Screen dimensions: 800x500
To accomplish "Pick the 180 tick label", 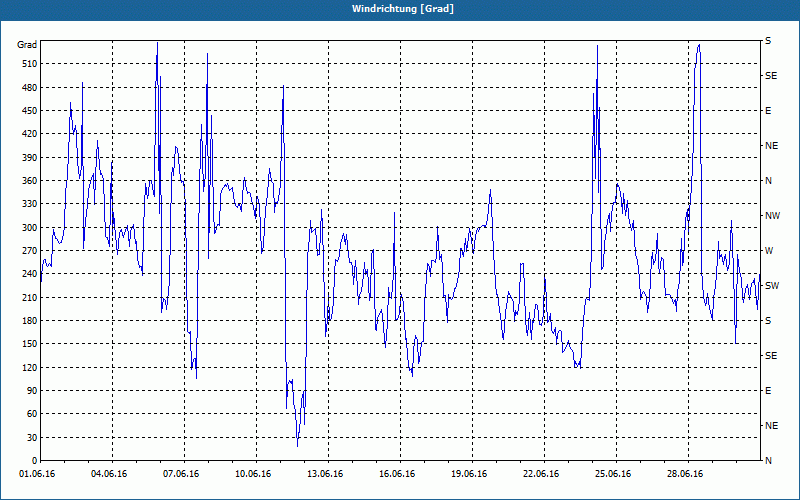I will coord(30,321).
